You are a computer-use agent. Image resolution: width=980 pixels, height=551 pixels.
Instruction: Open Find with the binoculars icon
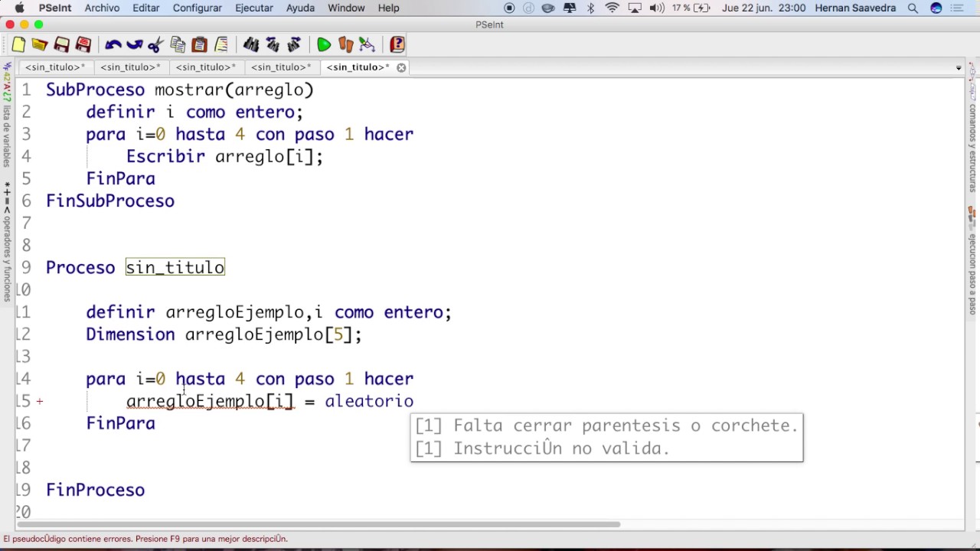pos(251,45)
